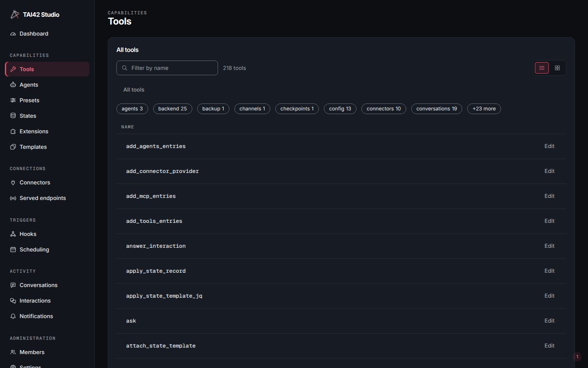Open Interactions via its bubbles icon

[x=13, y=301]
